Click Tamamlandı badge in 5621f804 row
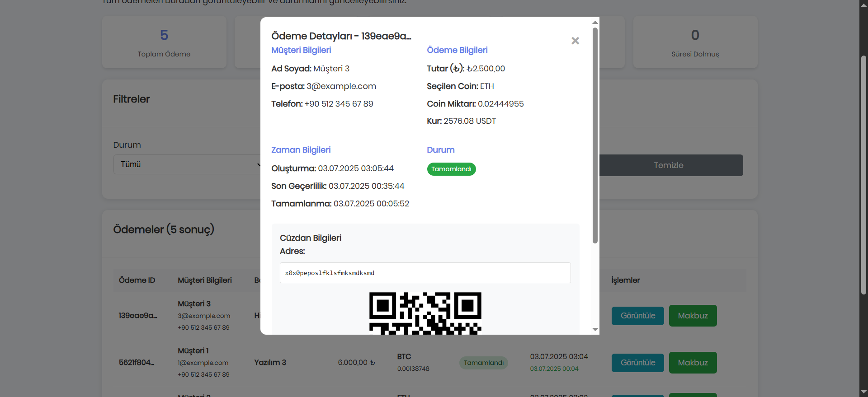The height and width of the screenshot is (397, 868). pos(483,363)
